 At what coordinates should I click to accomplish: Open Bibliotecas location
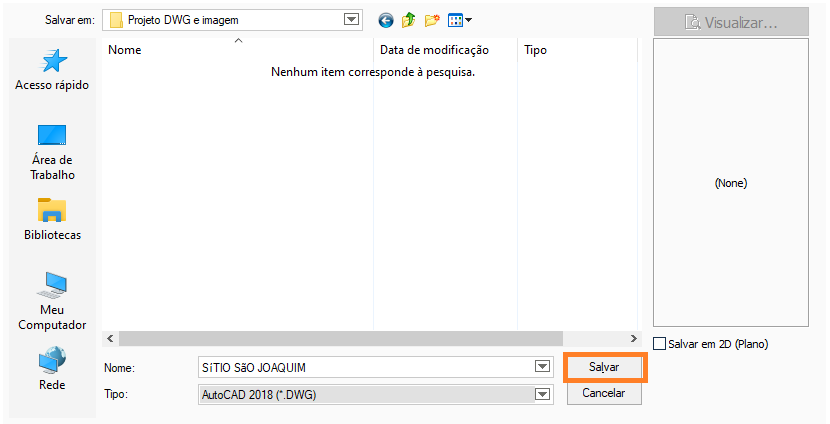pyautogui.click(x=52, y=220)
